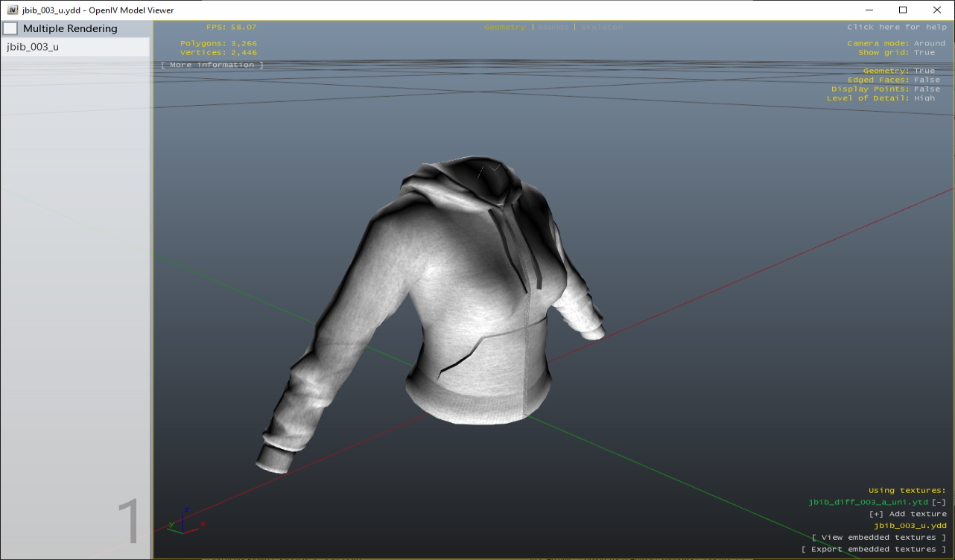Click the FPS counter readout

(x=231, y=27)
